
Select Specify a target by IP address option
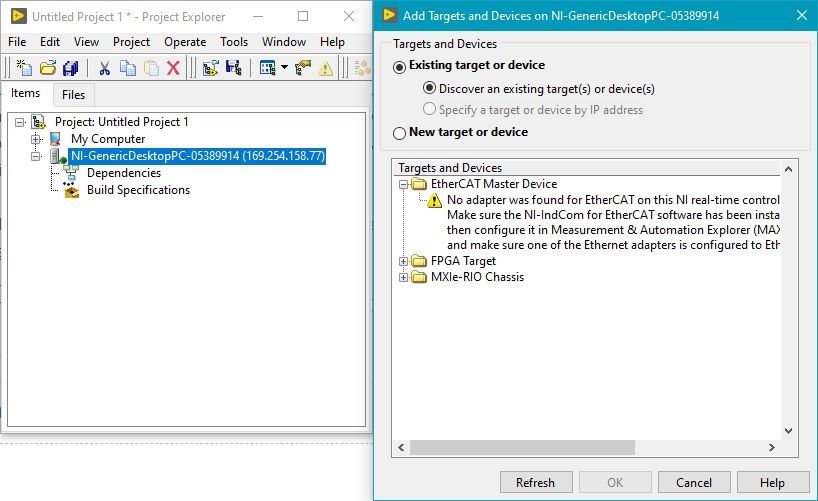point(429,109)
